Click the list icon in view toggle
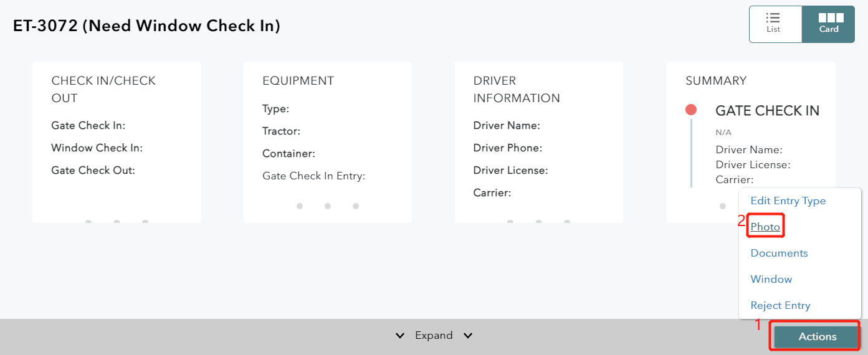 773,18
